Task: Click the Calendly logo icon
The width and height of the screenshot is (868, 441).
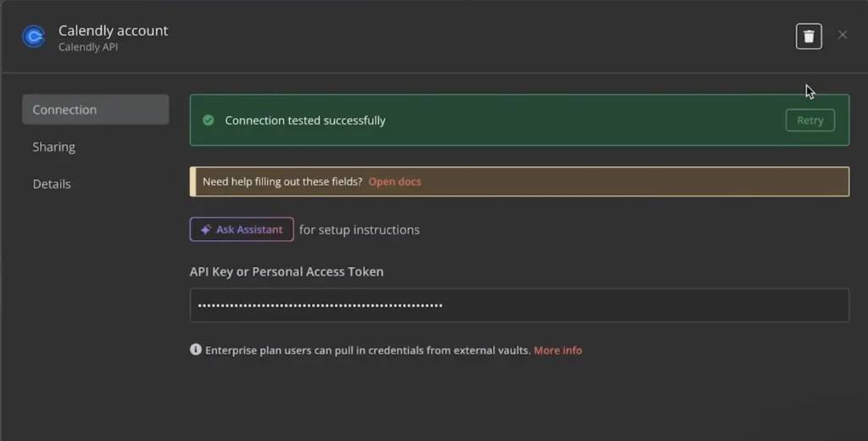Action: [34, 36]
